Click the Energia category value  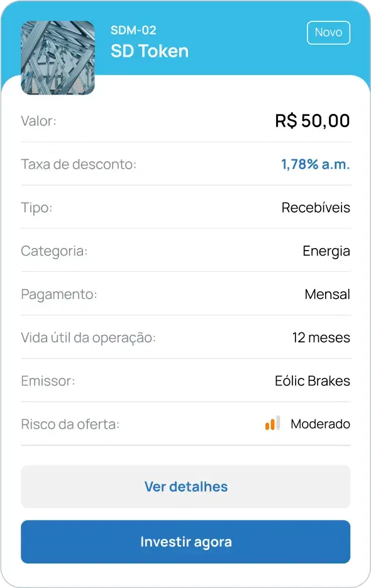(x=326, y=251)
